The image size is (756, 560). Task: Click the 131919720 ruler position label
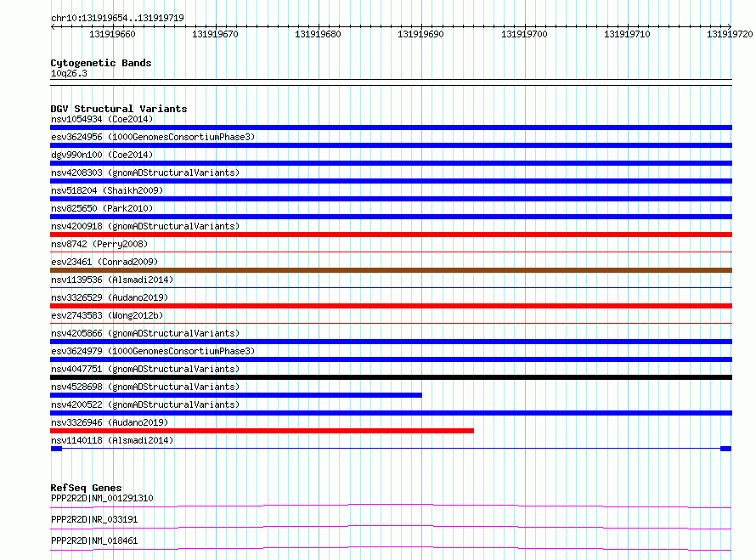(x=730, y=34)
